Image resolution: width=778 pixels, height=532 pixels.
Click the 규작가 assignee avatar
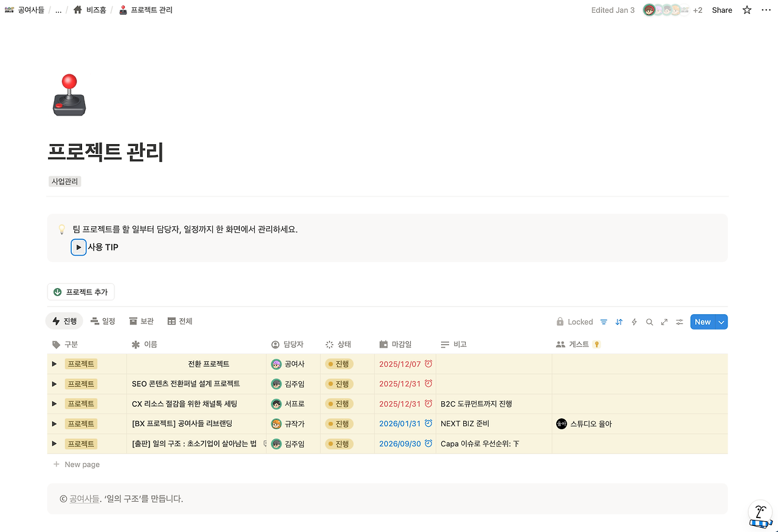[277, 424]
